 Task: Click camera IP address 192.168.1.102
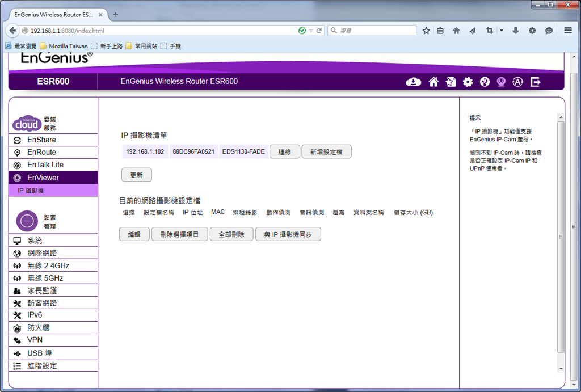tap(145, 151)
